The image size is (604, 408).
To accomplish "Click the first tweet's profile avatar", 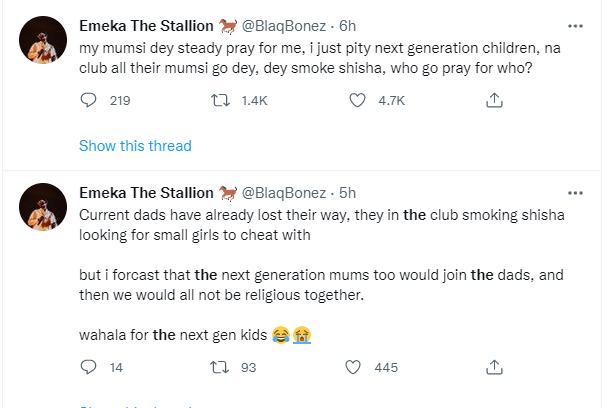I will pyautogui.click(x=43, y=41).
